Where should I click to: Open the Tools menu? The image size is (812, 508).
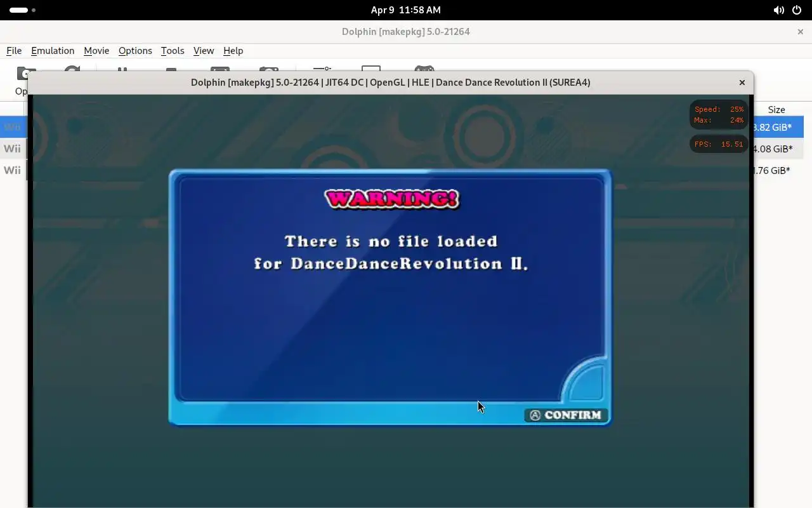[173, 51]
